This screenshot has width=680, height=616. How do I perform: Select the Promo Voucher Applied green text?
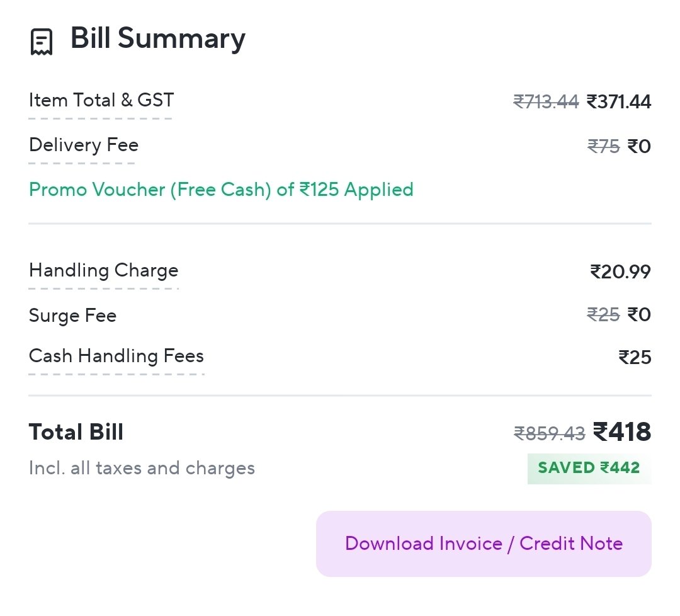pyautogui.click(x=221, y=190)
